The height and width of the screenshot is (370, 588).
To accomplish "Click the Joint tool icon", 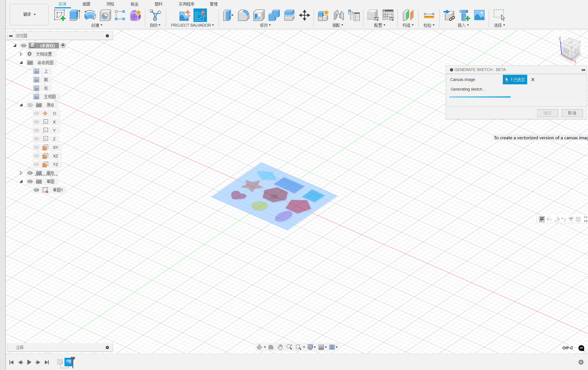I will [338, 15].
